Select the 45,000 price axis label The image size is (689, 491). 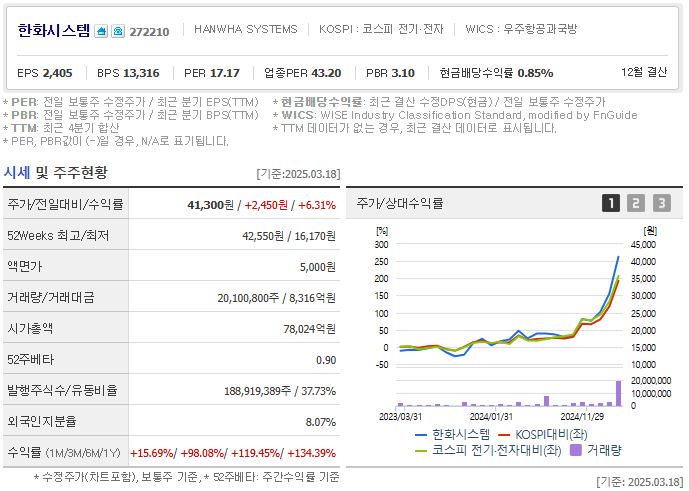click(x=643, y=244)
